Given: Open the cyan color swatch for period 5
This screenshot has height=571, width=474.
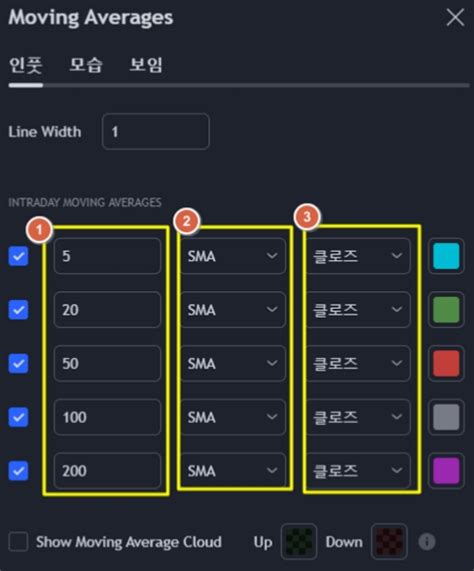Looking at the screenshot, I should (446, 256).
